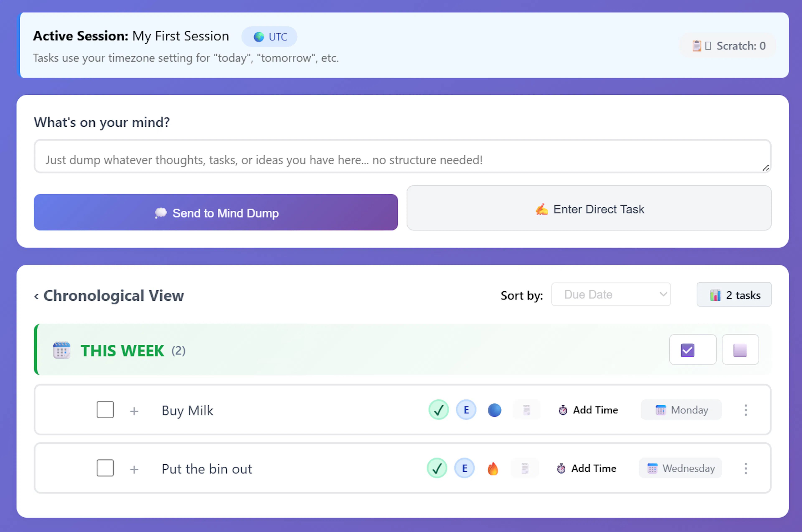Image resolution: width=802 pixels, height=532 pixels.
Task: Check the Put the bin out checkbox
Action: [x=105, y=468]
